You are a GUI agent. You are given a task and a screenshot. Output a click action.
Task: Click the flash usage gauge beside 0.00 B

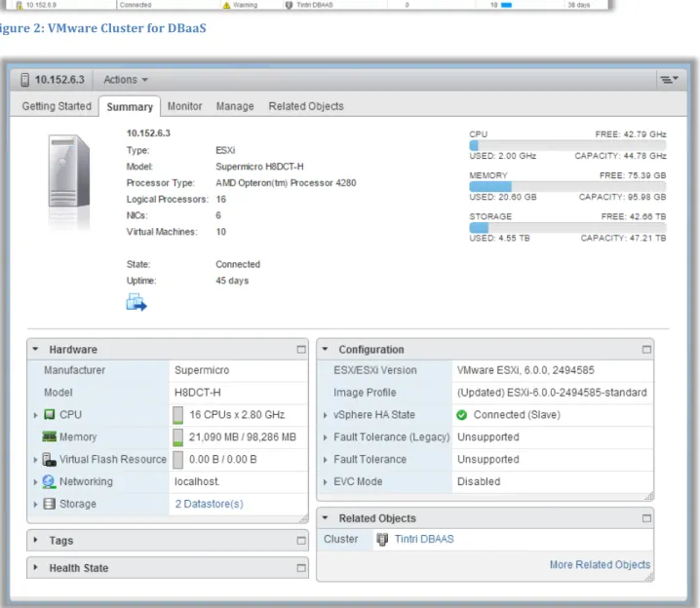point(177,460)
